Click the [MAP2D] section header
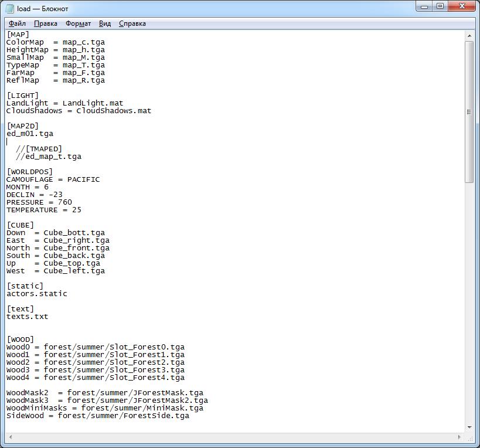Viewport: 480px width, 448px height. pos(22,126)
